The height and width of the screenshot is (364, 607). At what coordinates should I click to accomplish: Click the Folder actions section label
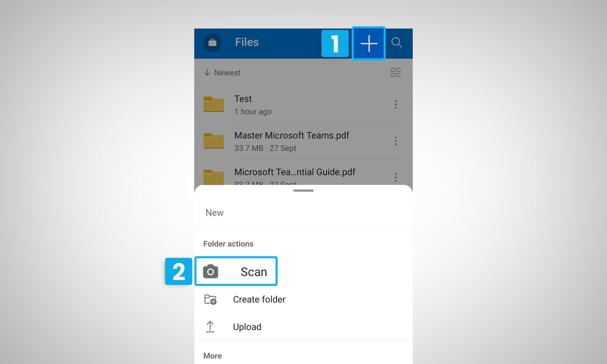click(228, 244)
